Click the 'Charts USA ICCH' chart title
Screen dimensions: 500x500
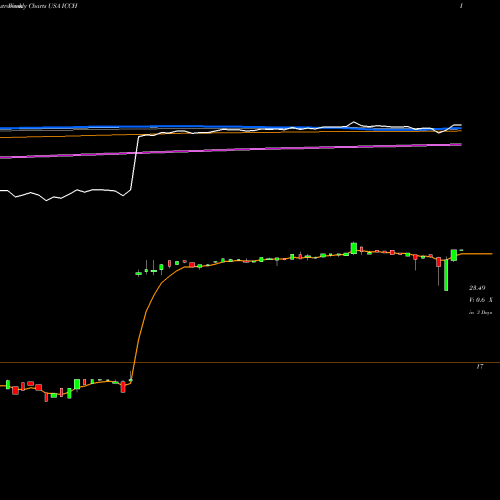(x=53, y=6)
